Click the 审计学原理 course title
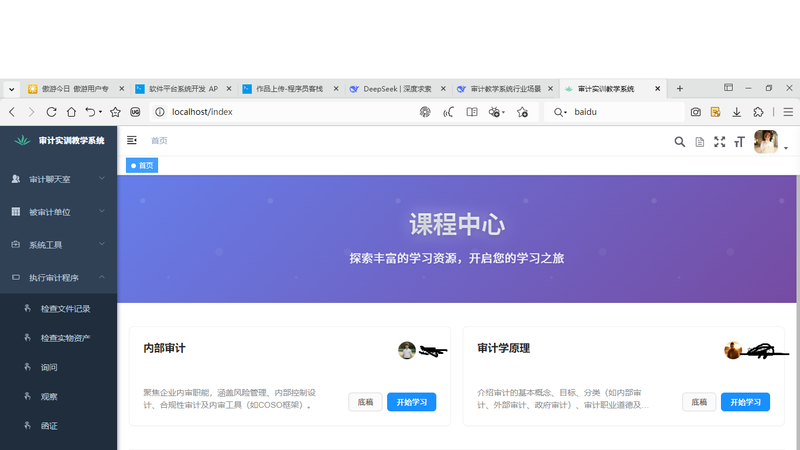Viewport: 800px width, 450px height. pyautogui.click(x=504, y=348)
